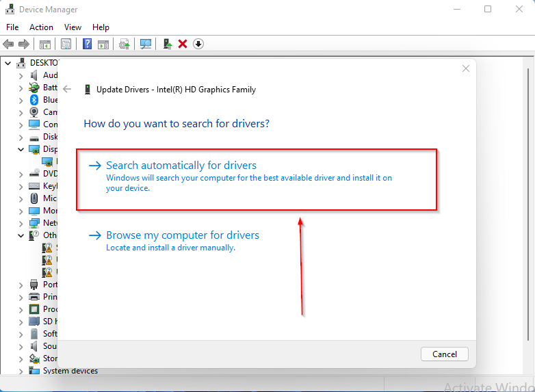Viewport: 535px width, 392px height.
Task: Click the Back arrow toolbar icon
Action: (8, 44)
